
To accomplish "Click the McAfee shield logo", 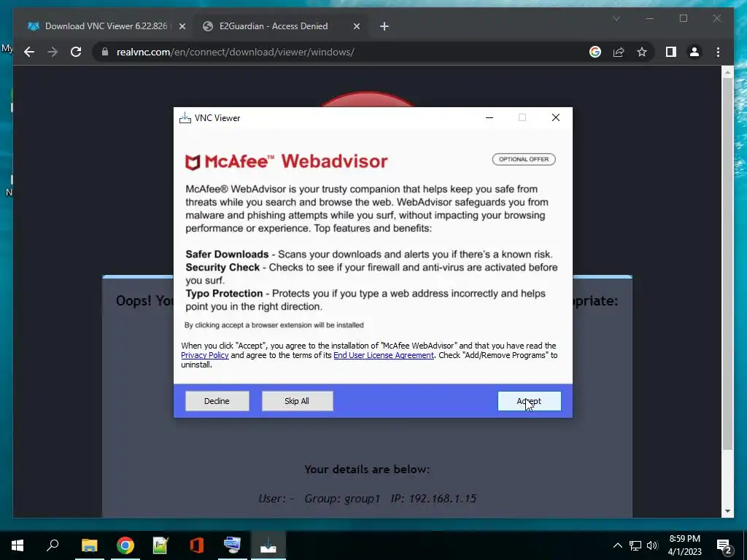I will tap(193, 162).
